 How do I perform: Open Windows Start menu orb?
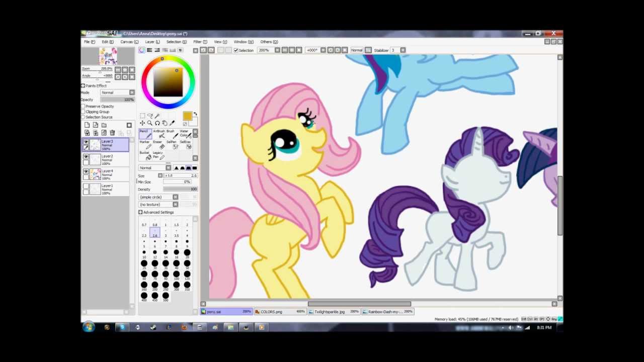[x=89, y=327]
